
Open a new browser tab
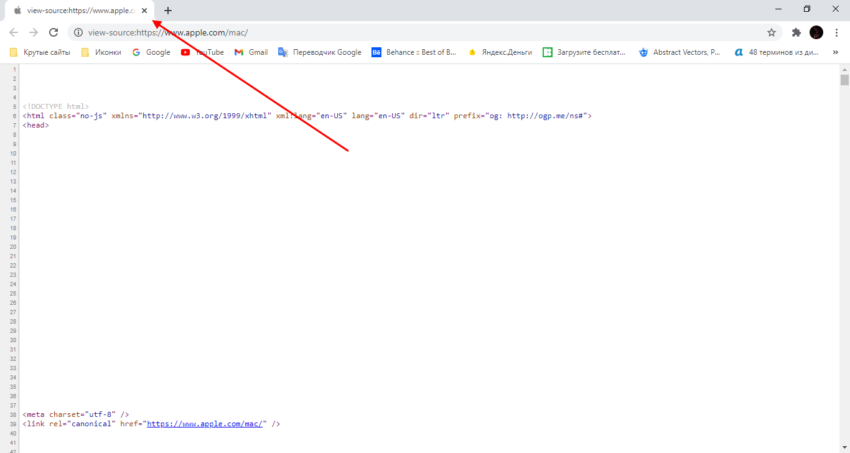coord(168,10)
